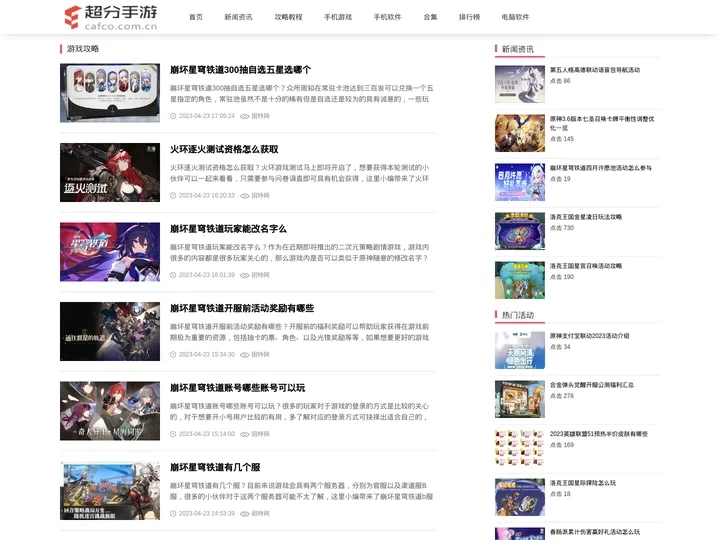Open sidebar news 原神3.6版本七圣召唤卡牌平衡性调整
The height and width of the screenshot is (540, 720).
pos(602,123)
